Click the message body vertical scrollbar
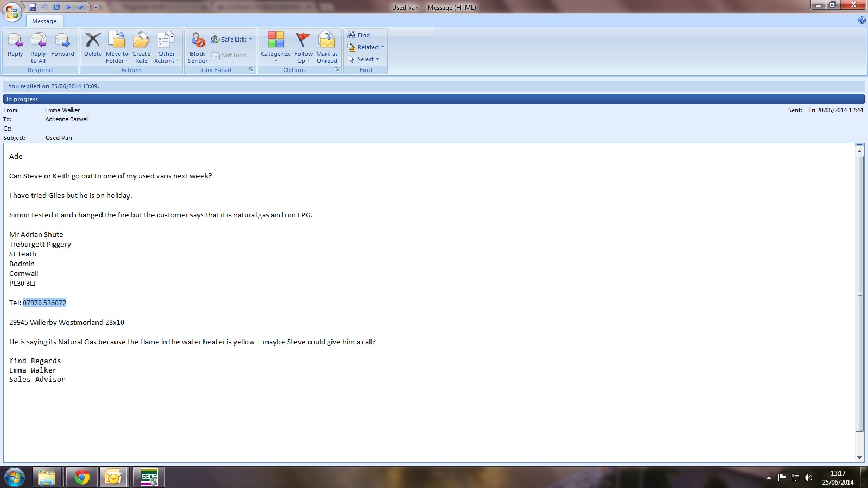The height and width of the screenshot is (488, 868). point(859,293)
